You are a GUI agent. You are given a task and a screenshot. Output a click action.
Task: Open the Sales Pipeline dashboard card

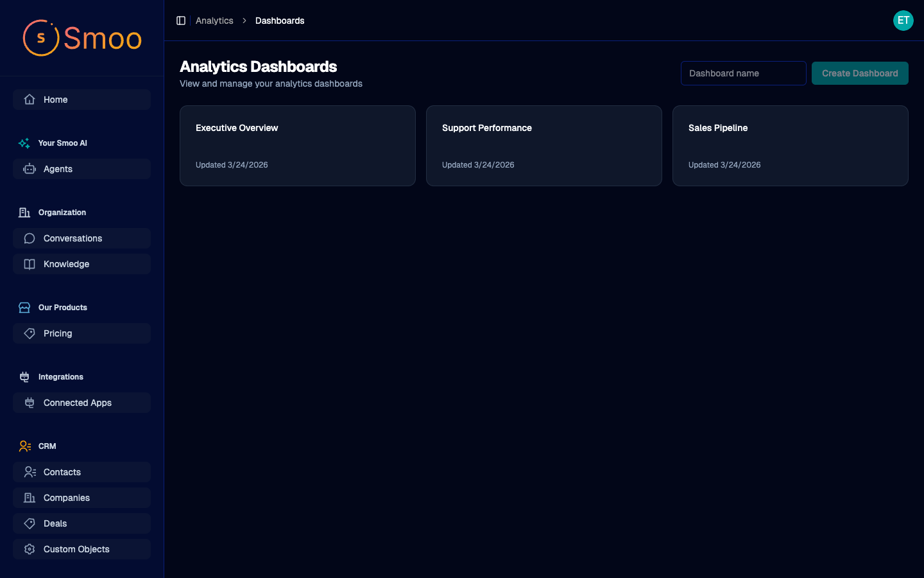tap(790, 146)
